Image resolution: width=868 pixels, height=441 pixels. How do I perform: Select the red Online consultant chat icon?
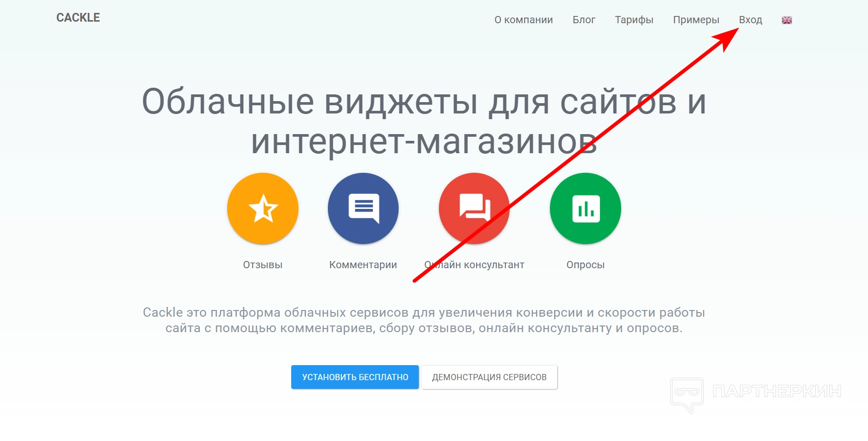pyautogui.click(x=474, y=208)
